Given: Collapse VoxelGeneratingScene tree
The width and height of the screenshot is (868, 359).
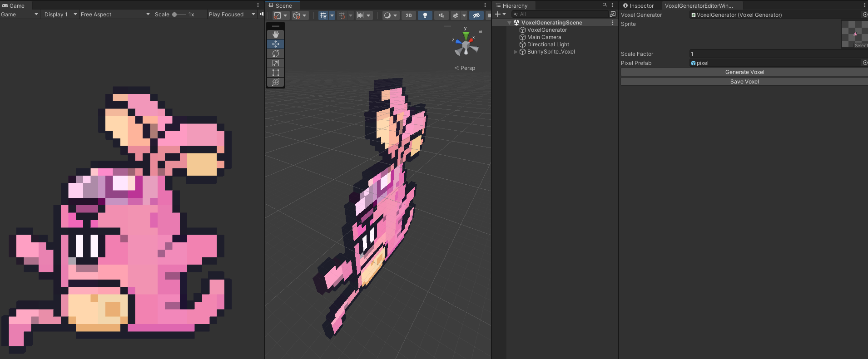Looking at the screenshot, I should click(x=510, y=23).
